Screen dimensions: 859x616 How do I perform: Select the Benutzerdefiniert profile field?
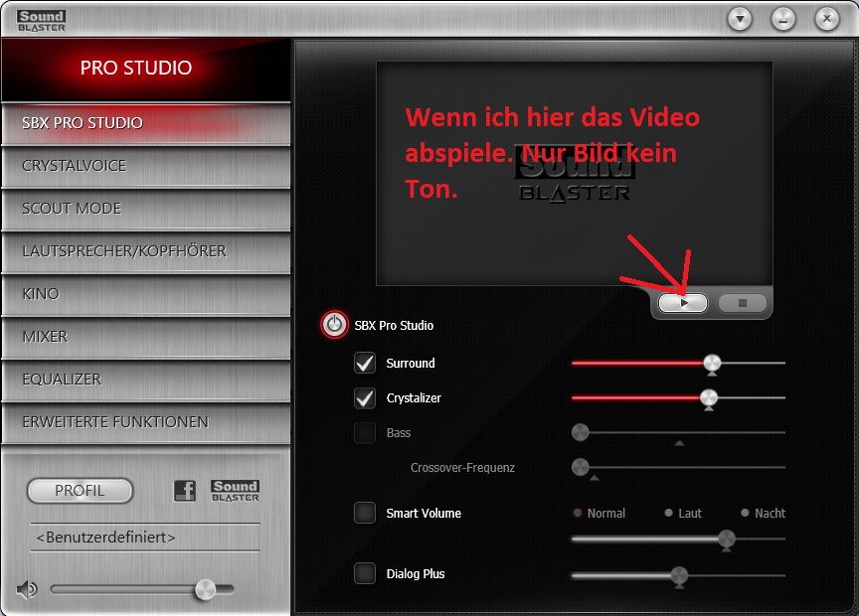click(x=144, y=538)
